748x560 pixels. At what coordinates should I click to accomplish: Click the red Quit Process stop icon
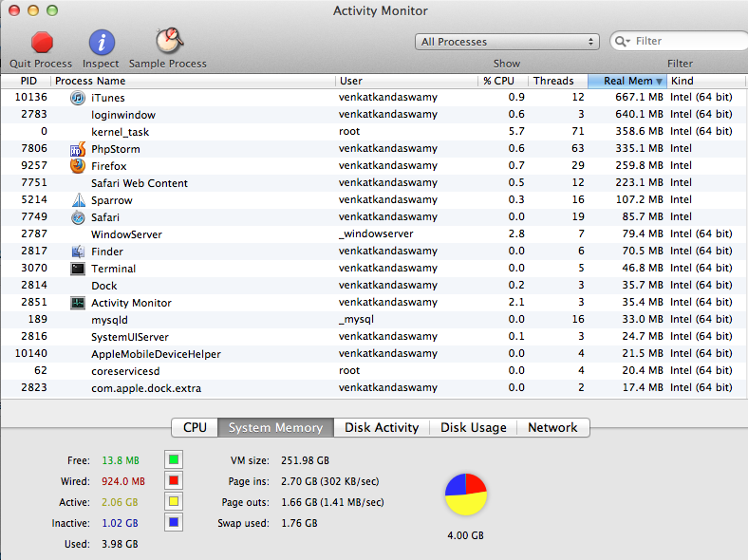tap(42, 42)
